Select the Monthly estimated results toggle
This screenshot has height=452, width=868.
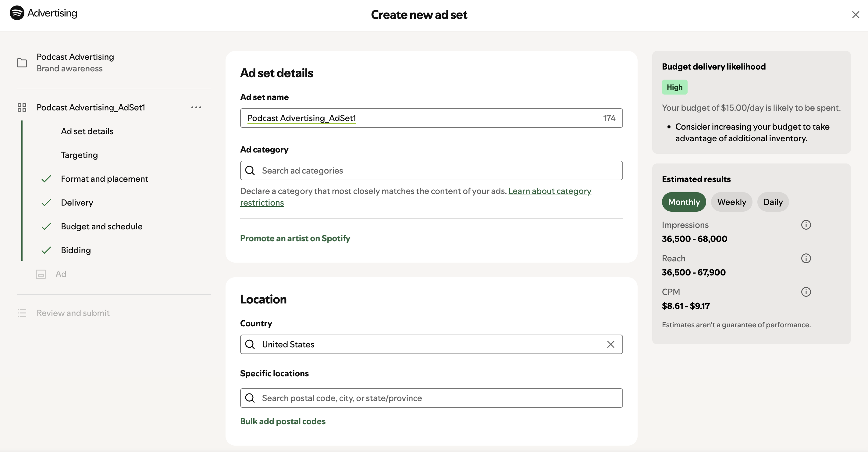click(684, 202)
